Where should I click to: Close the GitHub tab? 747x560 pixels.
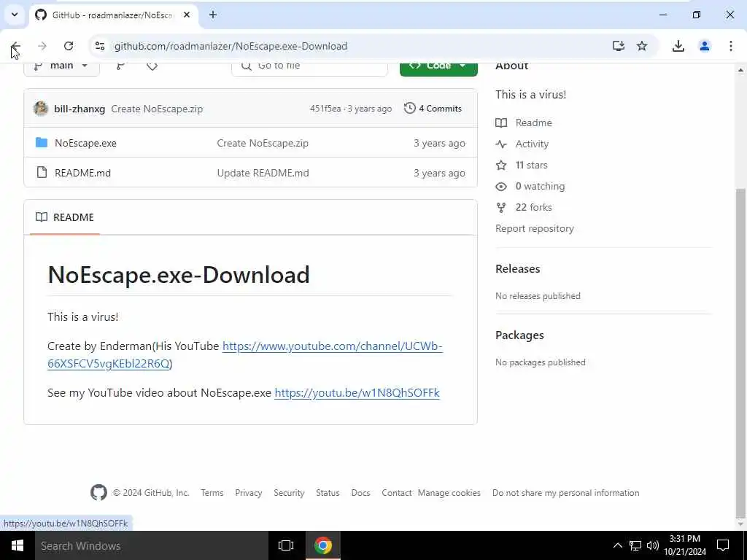pyautogui.click(x=187, y=15)
